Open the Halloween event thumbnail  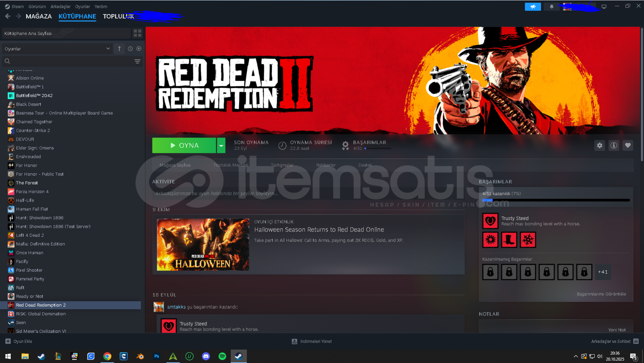pos(203,245)
